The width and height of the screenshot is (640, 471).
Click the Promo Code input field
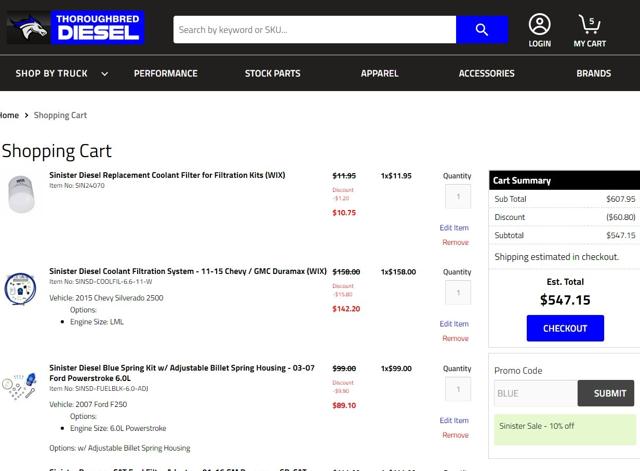[536, 393]
